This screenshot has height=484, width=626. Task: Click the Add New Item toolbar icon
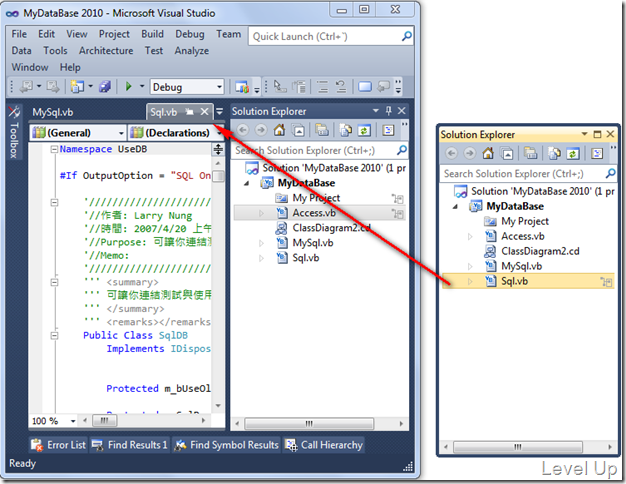pos(77,87)
